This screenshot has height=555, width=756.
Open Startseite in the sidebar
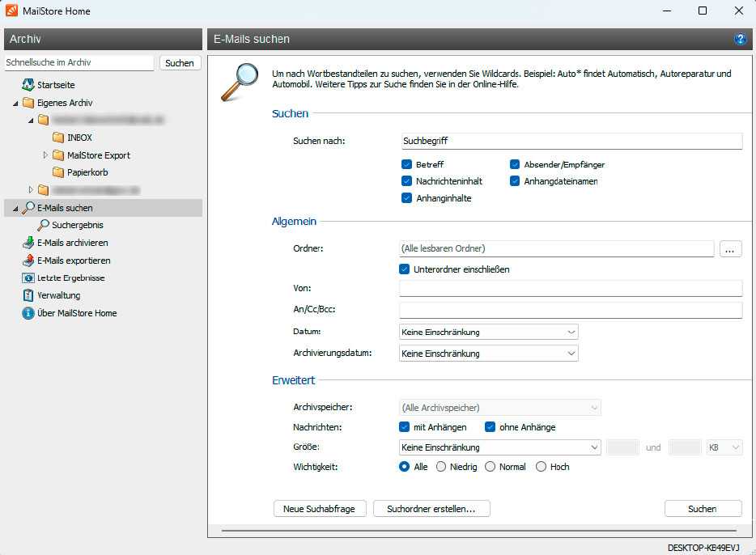56,85
